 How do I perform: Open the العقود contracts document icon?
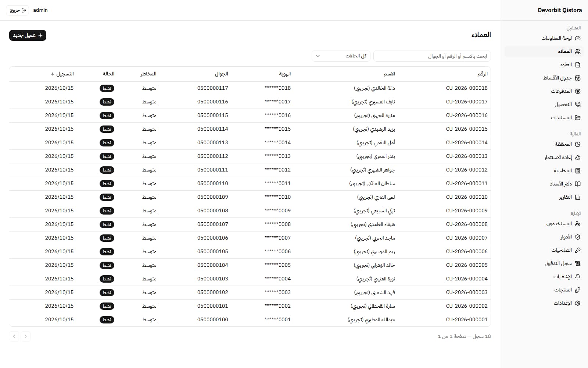tap(578, 65)
